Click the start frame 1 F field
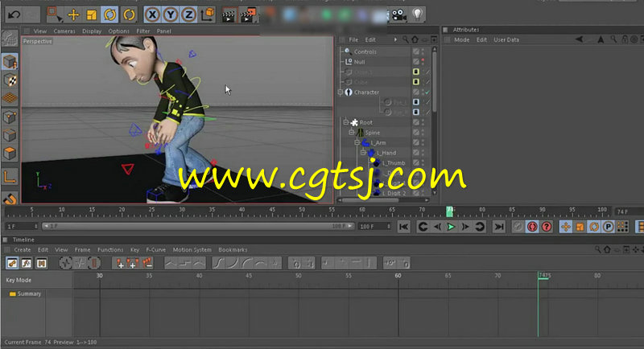 [x=23, y=226]
